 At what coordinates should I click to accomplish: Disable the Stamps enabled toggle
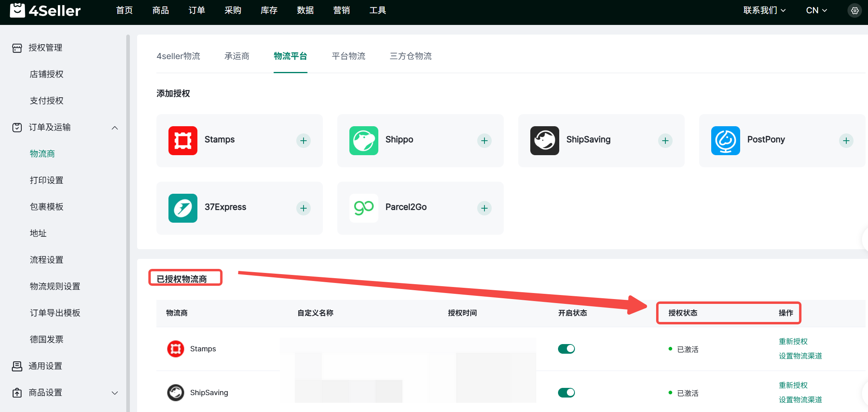[566, 349]
